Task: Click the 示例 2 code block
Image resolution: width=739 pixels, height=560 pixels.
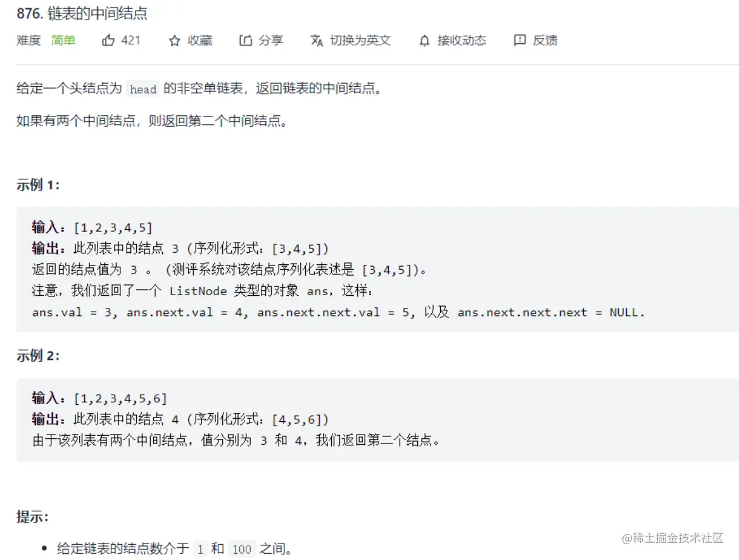Action: [377, 419]
